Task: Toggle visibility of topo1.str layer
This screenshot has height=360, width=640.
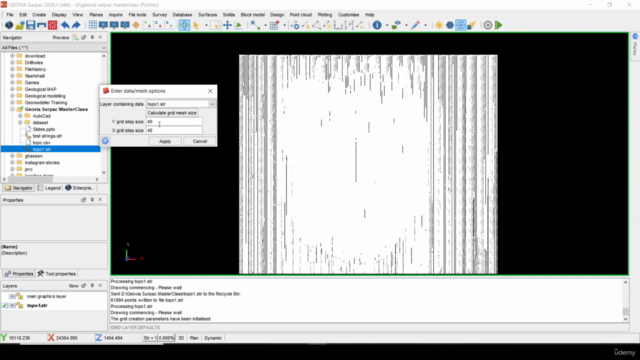Action: (x=12, y=305)
